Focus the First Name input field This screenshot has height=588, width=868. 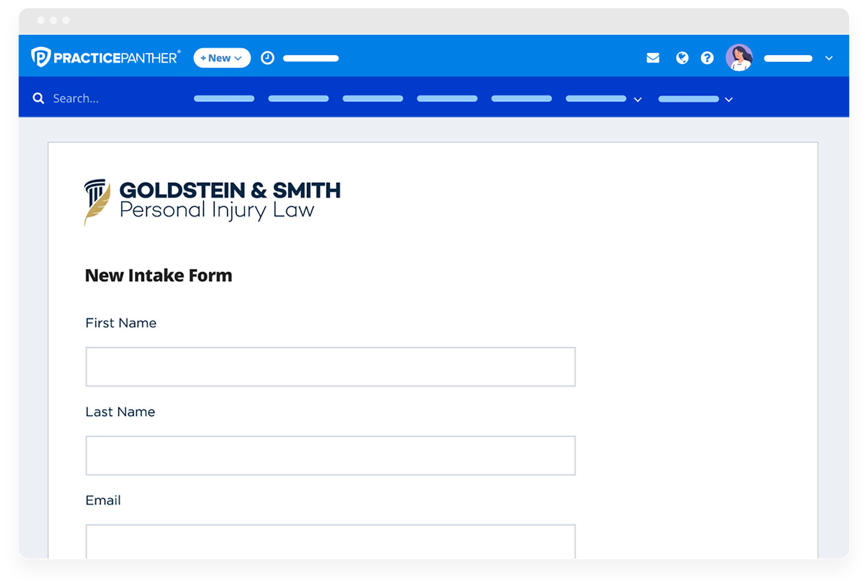tap(330, 367)
